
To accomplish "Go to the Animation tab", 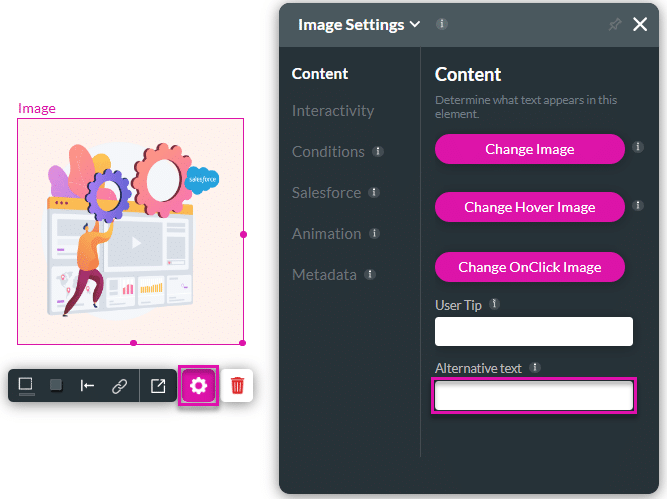I will tap(326, 234).
